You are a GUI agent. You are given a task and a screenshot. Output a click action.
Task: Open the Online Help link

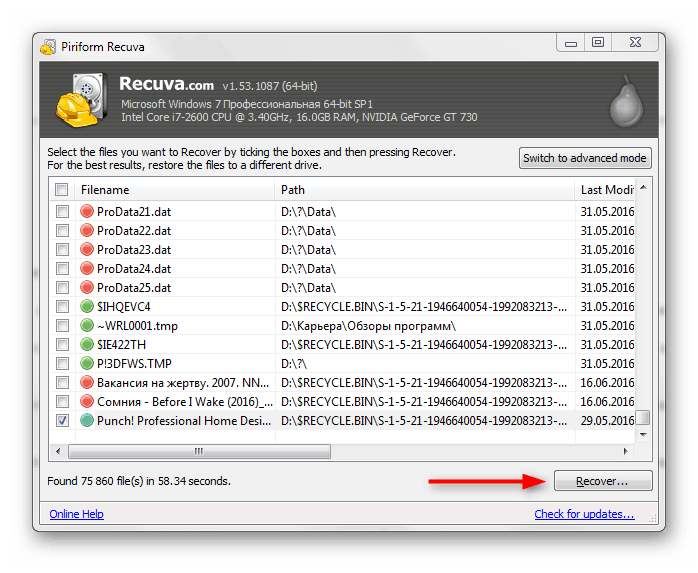click(x=77, y=514)
